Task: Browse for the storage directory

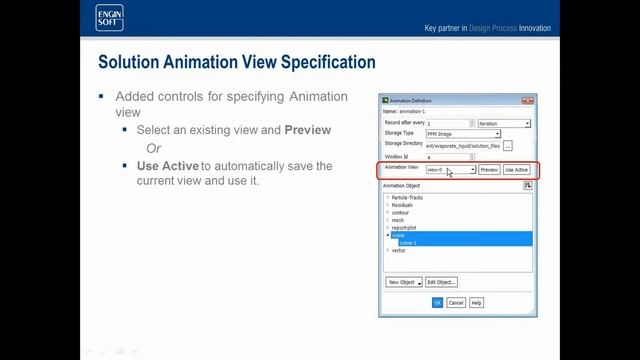Action: point(507,146)
